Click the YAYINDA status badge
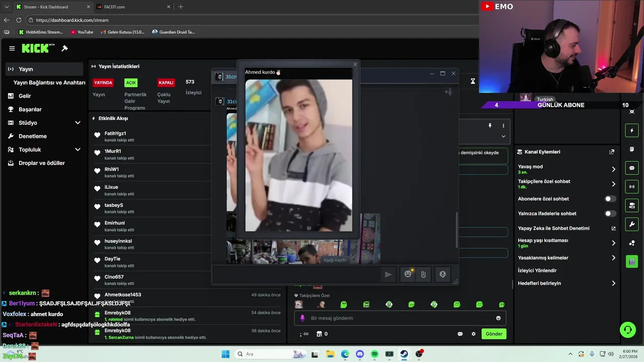This screenshot has height=362, width=644. click(103, 82)
